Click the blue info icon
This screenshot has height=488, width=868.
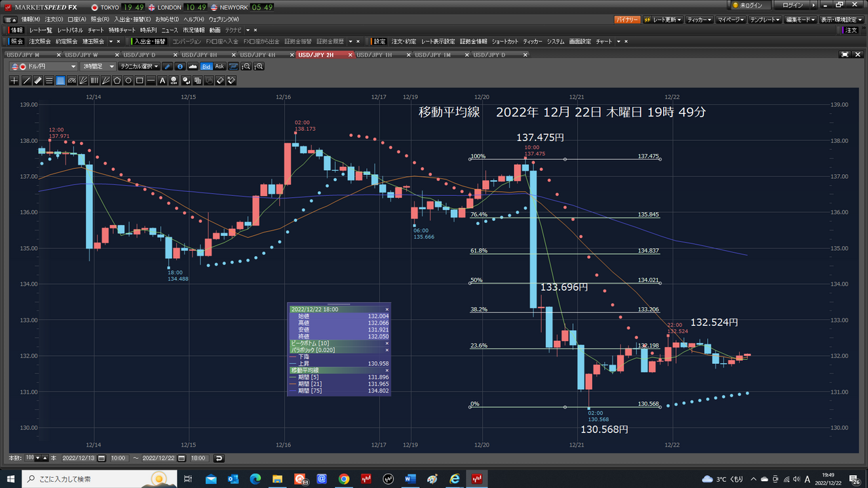click(180, 66)
